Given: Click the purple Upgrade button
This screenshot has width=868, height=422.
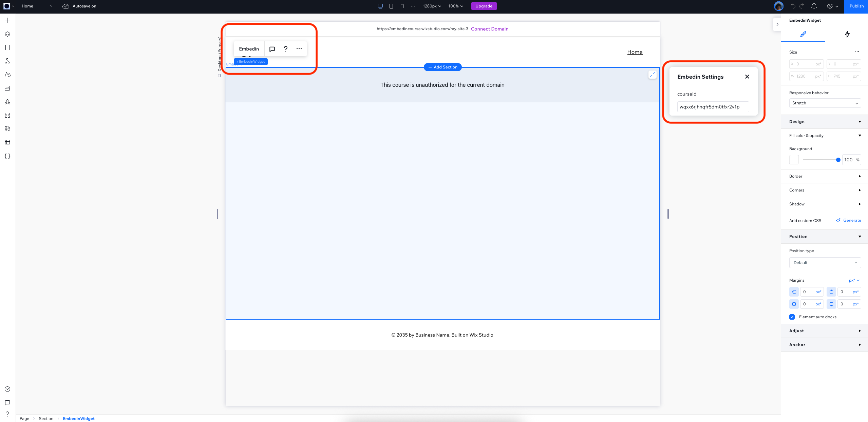Looking at the screenshot, I should 484,6.
